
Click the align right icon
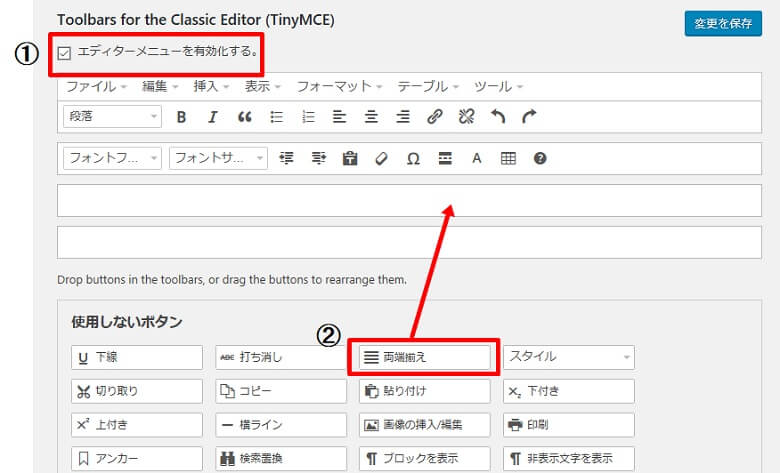[403, 117]
